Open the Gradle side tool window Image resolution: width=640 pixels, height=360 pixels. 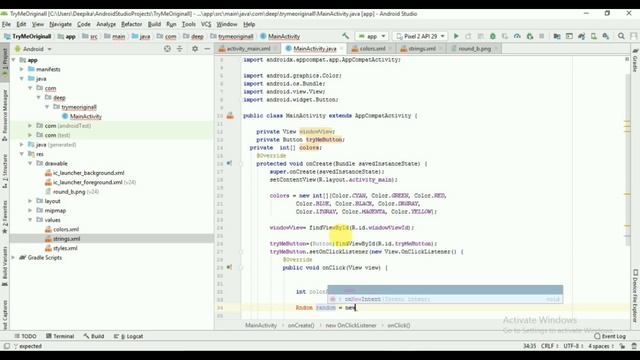point(635,61)
